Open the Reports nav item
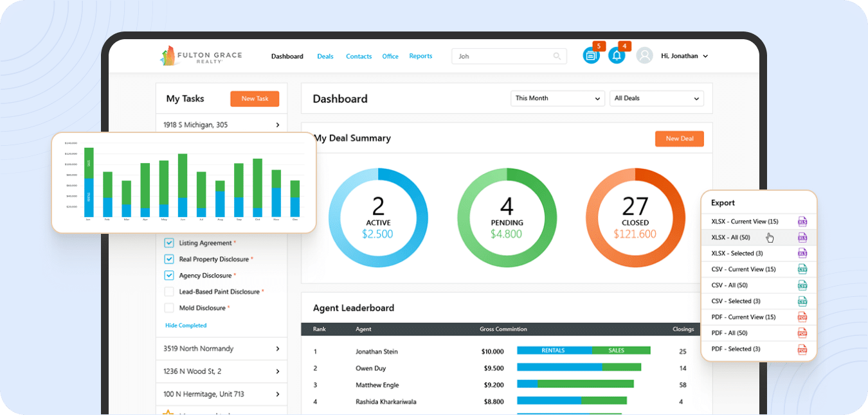 (420, 56)
